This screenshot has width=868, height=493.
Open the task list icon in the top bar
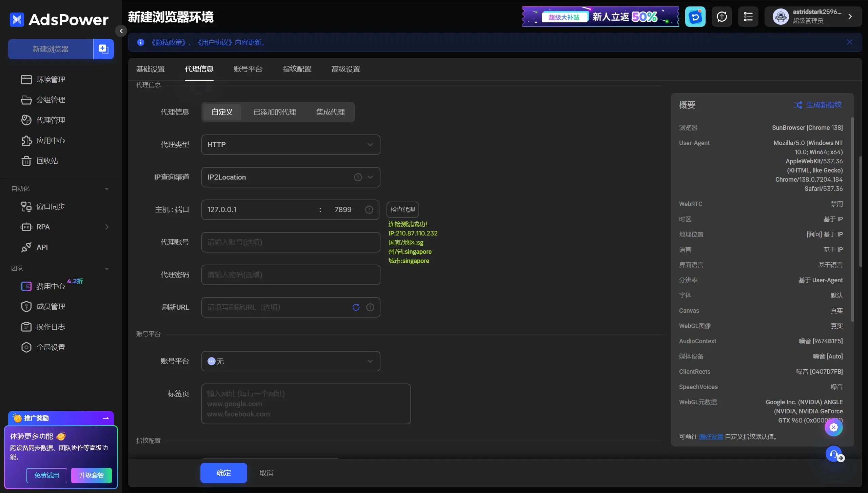click(748, 17)
